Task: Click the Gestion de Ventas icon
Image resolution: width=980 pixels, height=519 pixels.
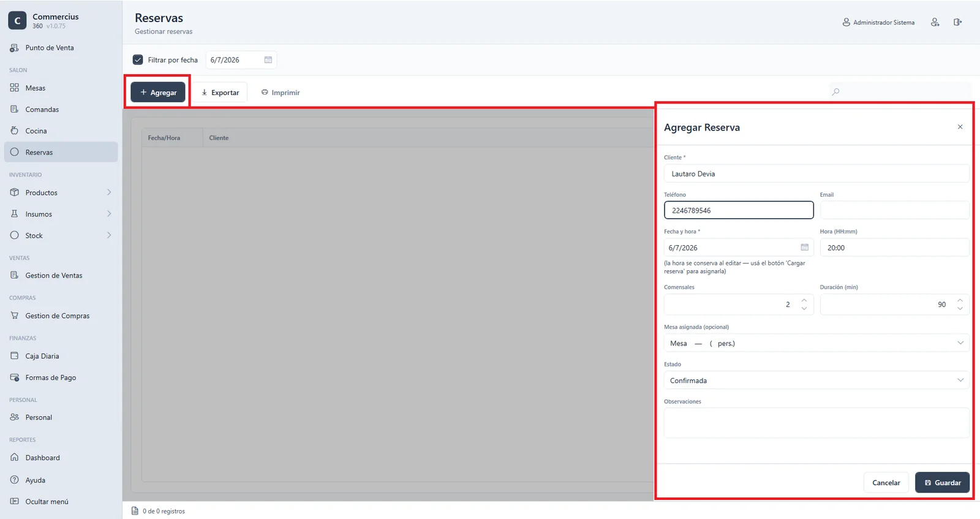Action: 15,275
